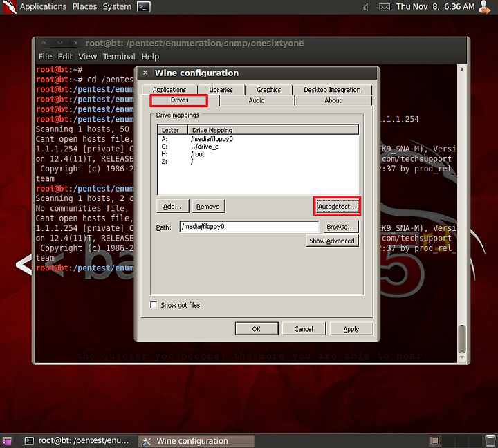Viewport: 498px width, 448px height.
Task: Switch to the Libraries tab
Action: [221, 90]
